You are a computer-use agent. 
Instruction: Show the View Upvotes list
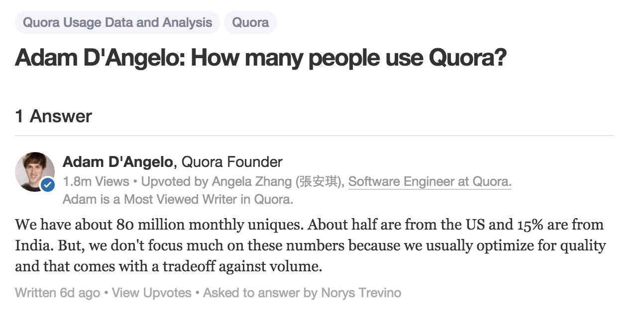coord(152,293)
